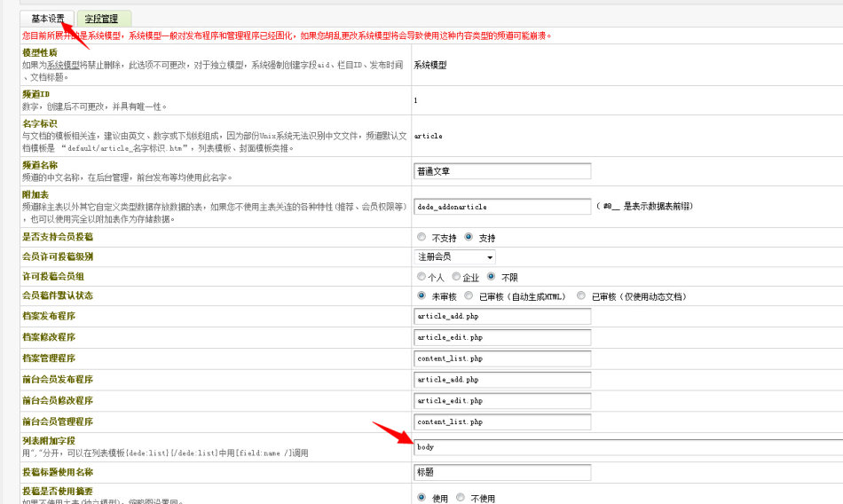The height and width of the screenshot is (504, 843).
Task: Select 已审核（仅使用动态文档）radio option
Action: point(580,295)
